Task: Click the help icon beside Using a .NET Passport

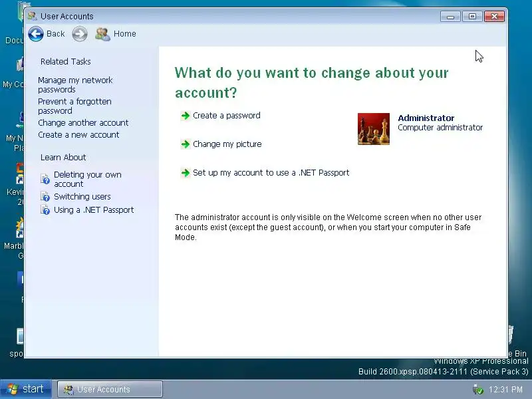Action: click(45, 209)
